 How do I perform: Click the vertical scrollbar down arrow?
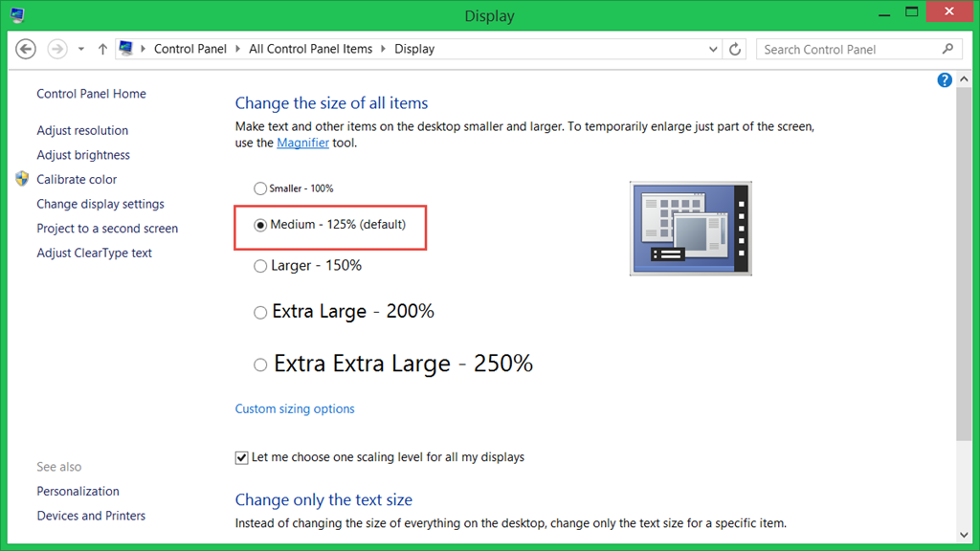964,533
